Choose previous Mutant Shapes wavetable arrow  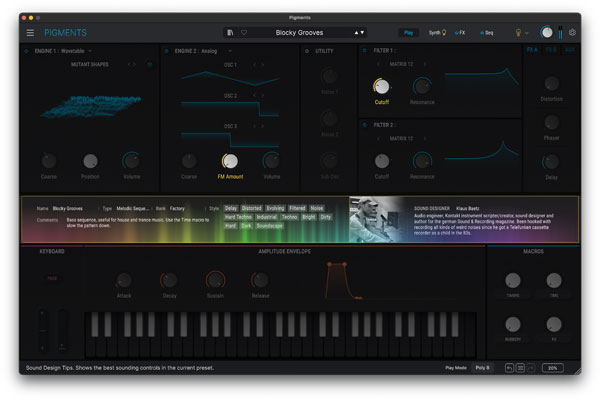[129, 64]
